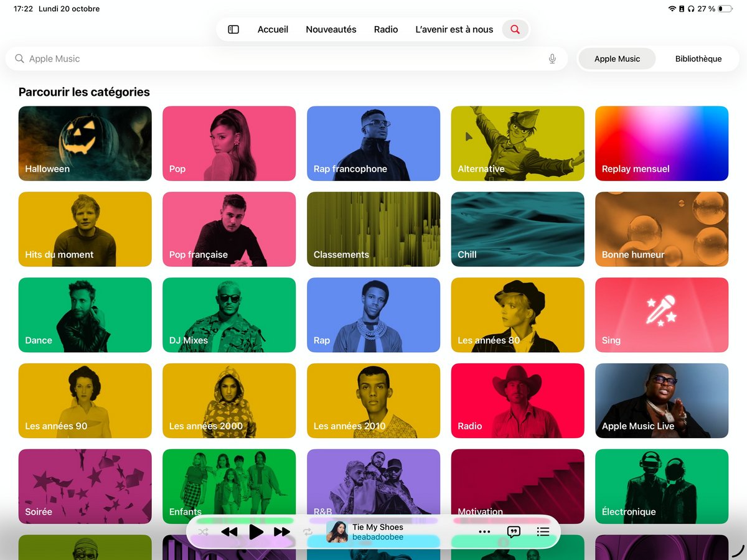
Task: Show the Up Next queue list
Action: pyautogui.click(x=543, y=532)
